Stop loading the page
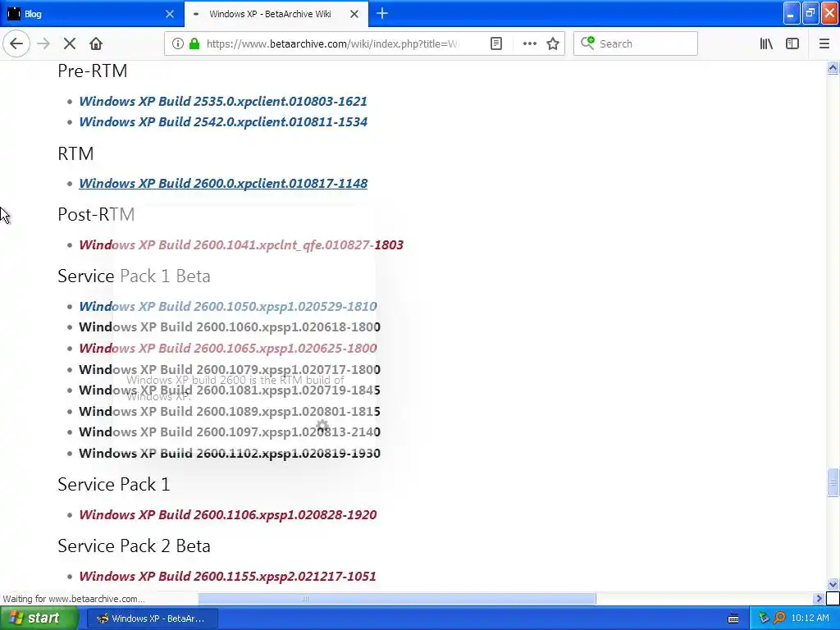 70,44
